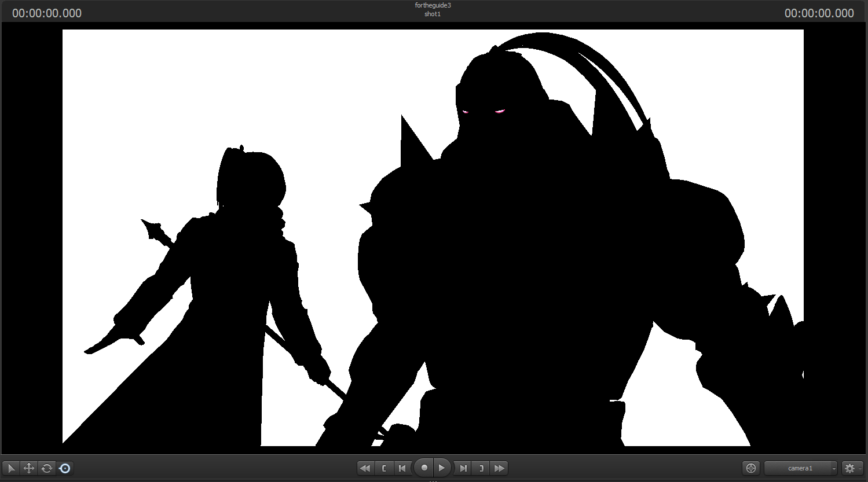This screenshot has width=868, height=482.
Task: Activate the Rotate manipulator tool
Action: [x=47, y=468]
